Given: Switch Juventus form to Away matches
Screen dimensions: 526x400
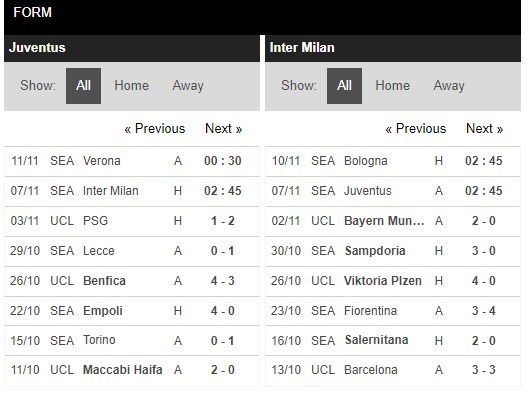Looking at the screenshot, I should (x=188, y=86).
